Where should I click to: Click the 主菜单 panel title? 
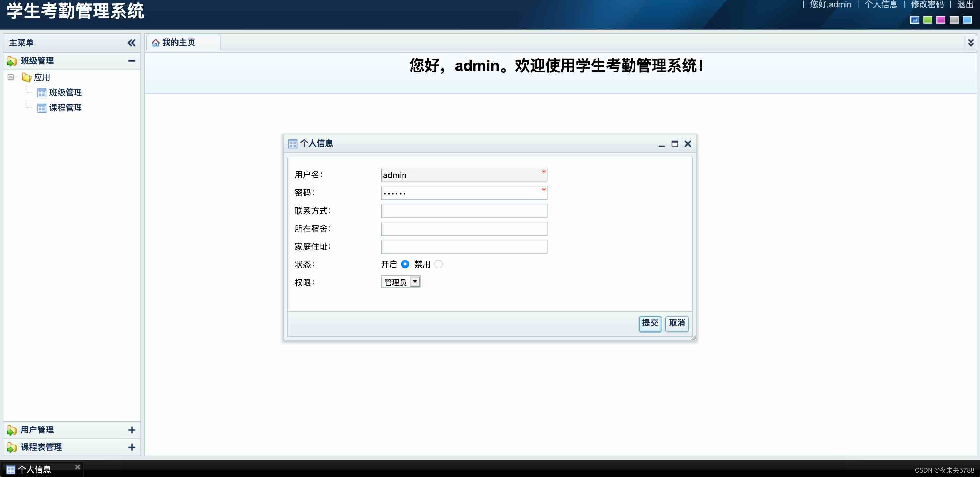coord(21,43)
